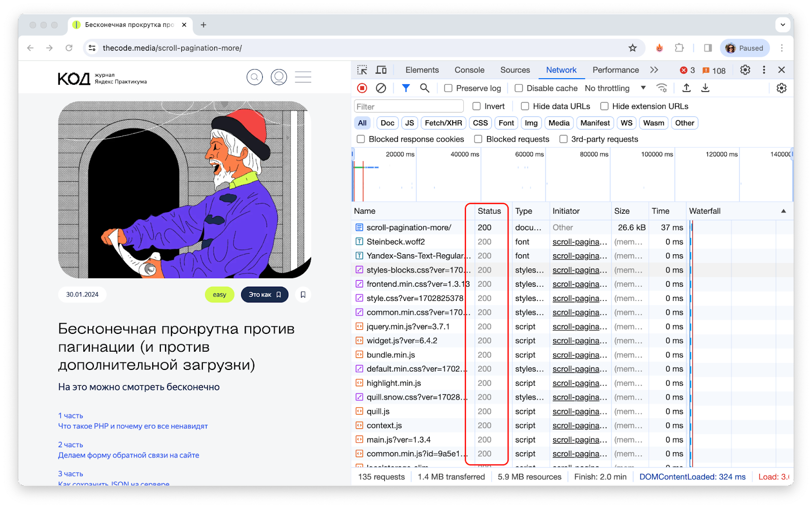This screenshot has height=508, width=812.
Task: Open the No throttling dropdown
Action: (x=615, y=88)
